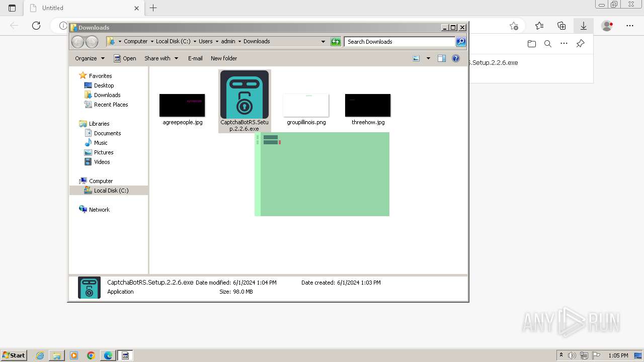Image resolution: width=644 pixels, height=362 pixels.
Task: Show hidden tray icons arrow
Action: (x=561, y=355)
